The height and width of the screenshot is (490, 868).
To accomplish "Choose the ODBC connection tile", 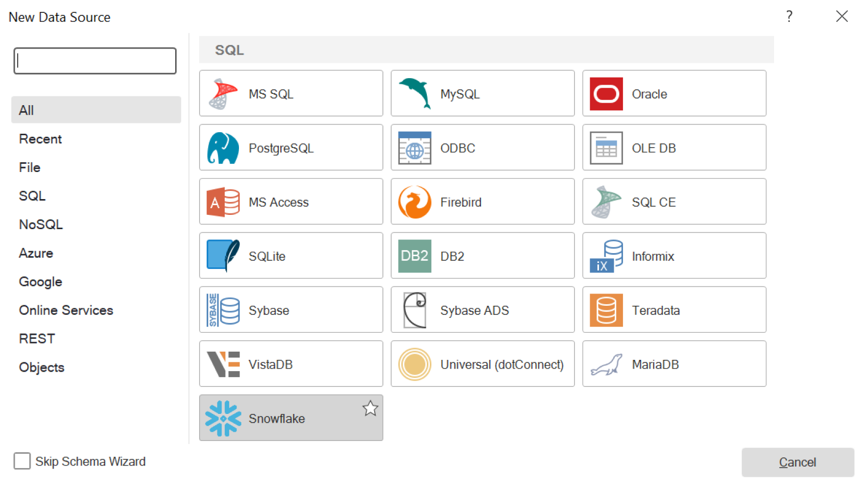I will (x=482, y=148).
